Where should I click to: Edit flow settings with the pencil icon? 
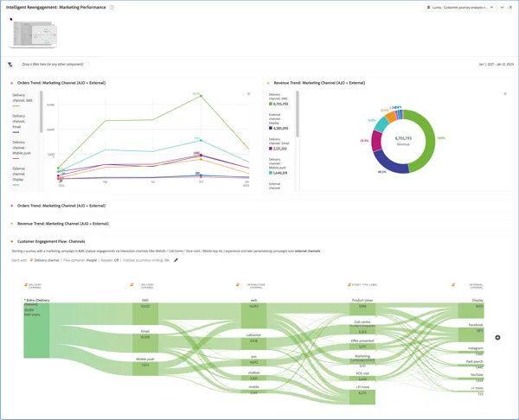[176, 260]
